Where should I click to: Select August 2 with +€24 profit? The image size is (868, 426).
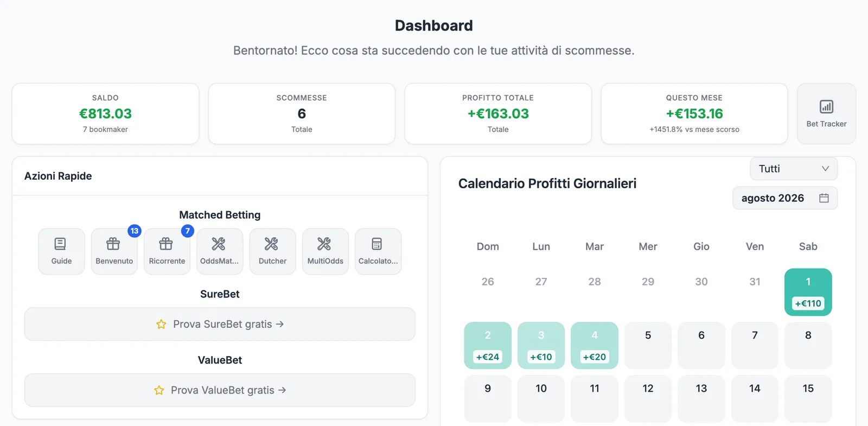(x=488, y=346)
